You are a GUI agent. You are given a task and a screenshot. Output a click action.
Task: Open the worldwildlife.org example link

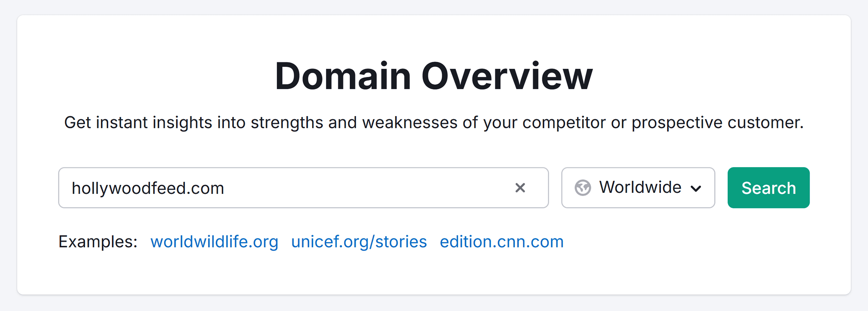(214, 242)
